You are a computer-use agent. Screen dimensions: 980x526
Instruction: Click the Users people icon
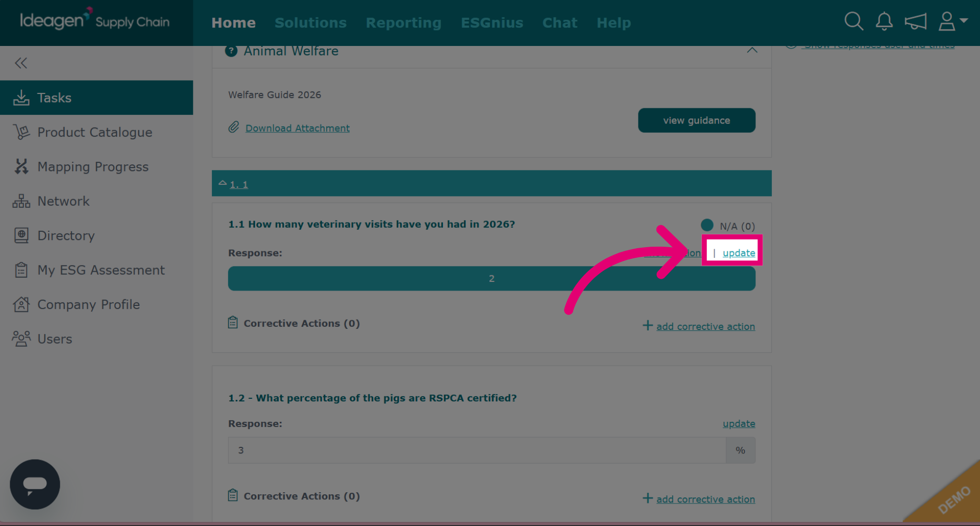pos(21,339)
